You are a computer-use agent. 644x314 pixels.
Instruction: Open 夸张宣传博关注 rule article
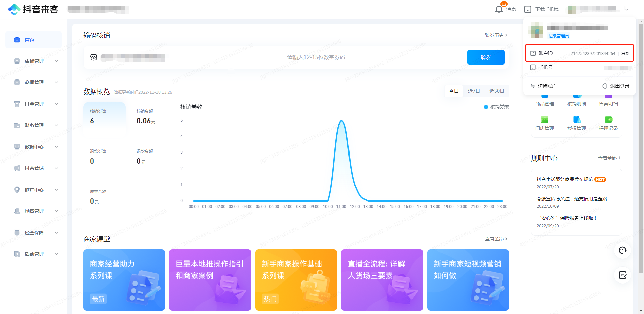click(572, 199)
